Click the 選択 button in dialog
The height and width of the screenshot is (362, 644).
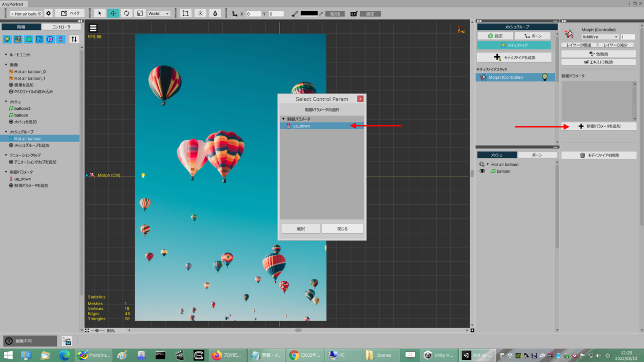coord(301,228)
